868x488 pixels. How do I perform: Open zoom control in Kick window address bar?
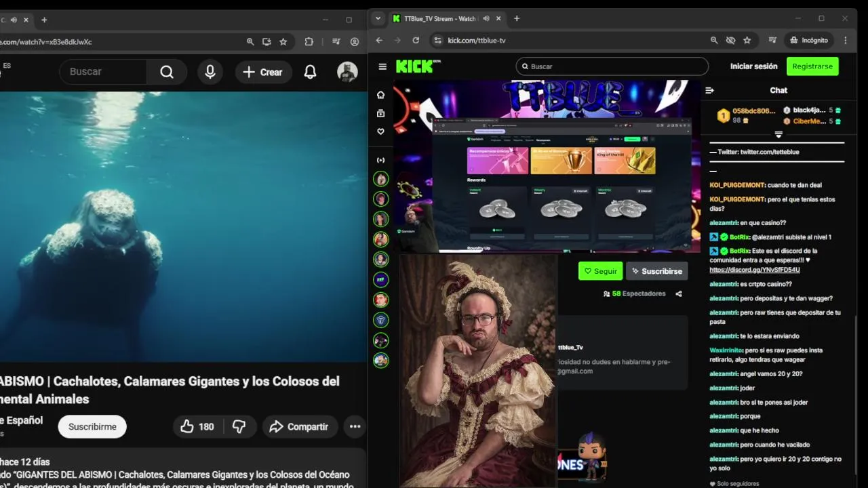pyautogui.click(x=714, y=40)
